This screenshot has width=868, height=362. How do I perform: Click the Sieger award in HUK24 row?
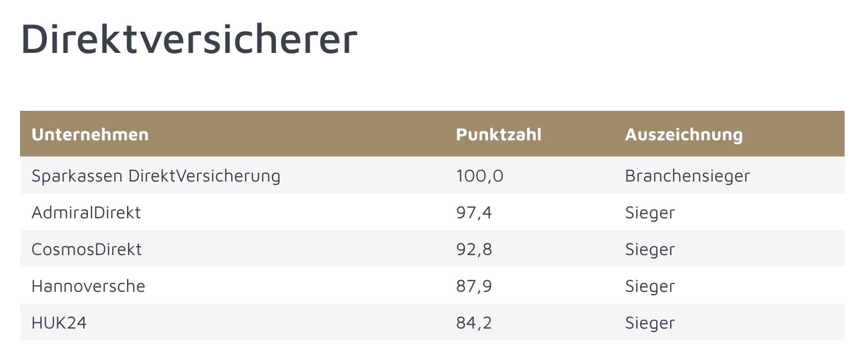click(650, 322)
